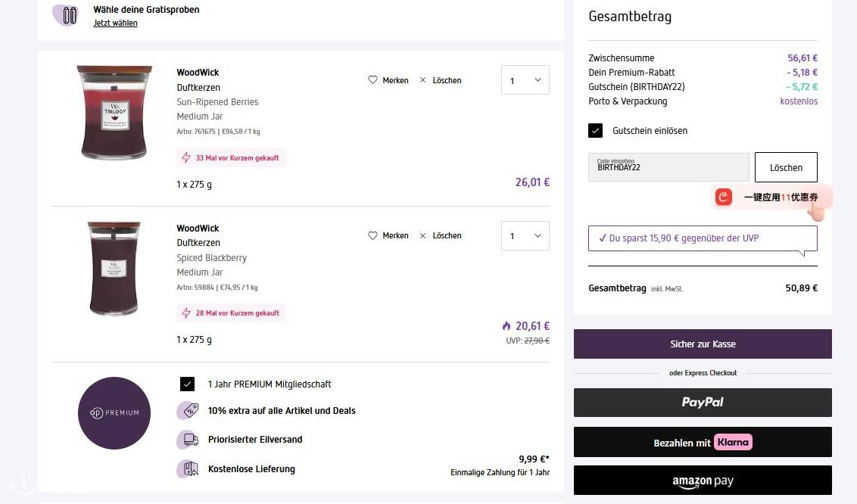Choose Bezahlen mit Klarna button
Screen dimensions: 857x504
pyautogui.click(x=702, y=442)
